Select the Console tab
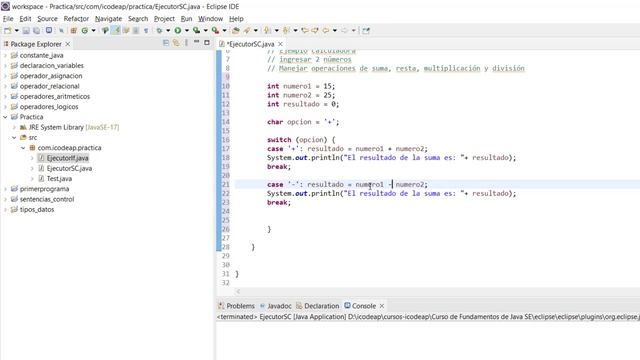640x360 pixels. click(x=360, y=306)
